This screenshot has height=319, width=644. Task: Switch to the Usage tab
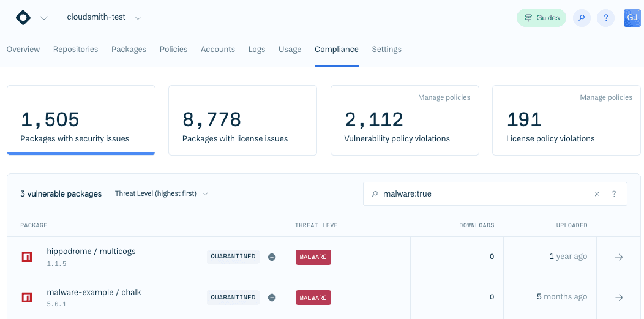(290, 49)
